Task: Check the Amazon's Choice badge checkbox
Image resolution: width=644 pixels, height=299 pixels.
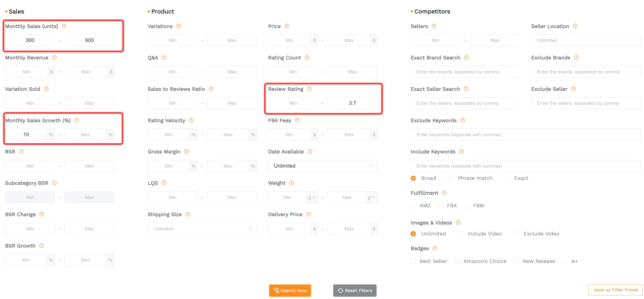Action: tap(457, 261)
